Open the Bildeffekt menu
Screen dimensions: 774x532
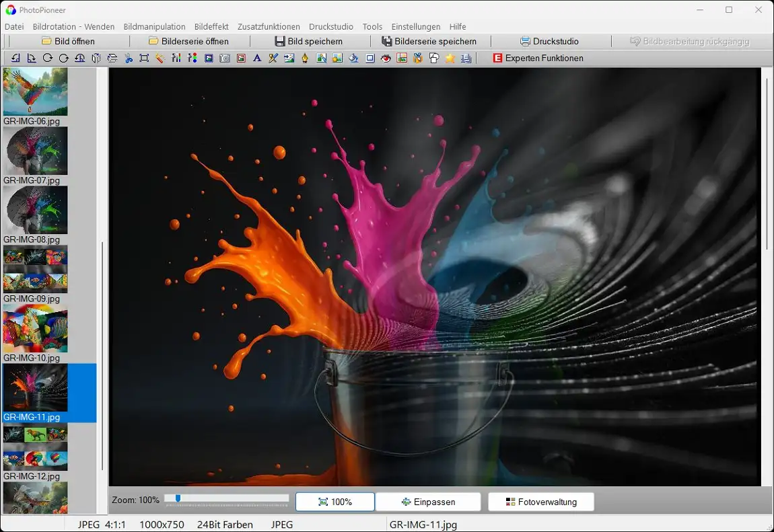coord(211,27)
